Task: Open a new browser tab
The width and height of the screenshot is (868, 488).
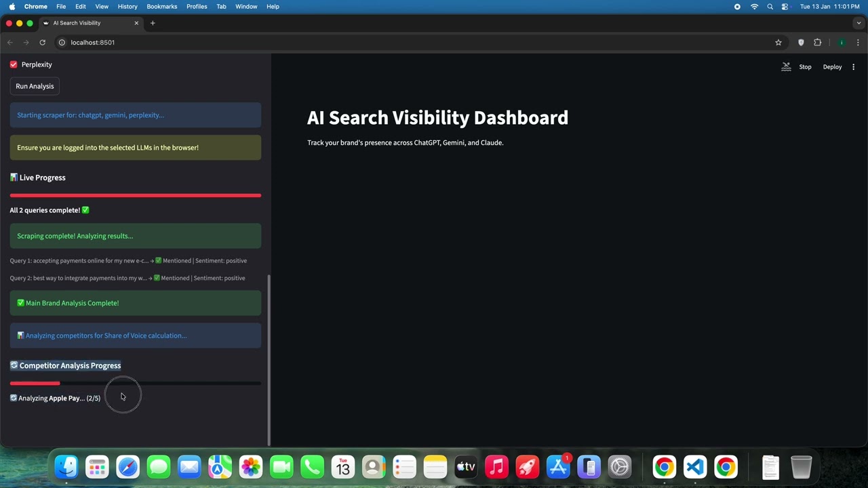Action: pyautogui.click(x=153, y=23)
